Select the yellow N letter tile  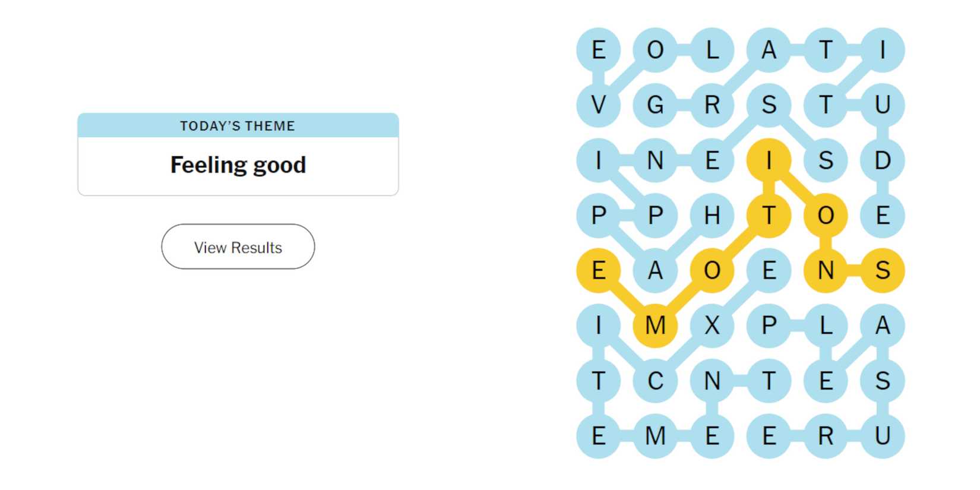[825, 271]
